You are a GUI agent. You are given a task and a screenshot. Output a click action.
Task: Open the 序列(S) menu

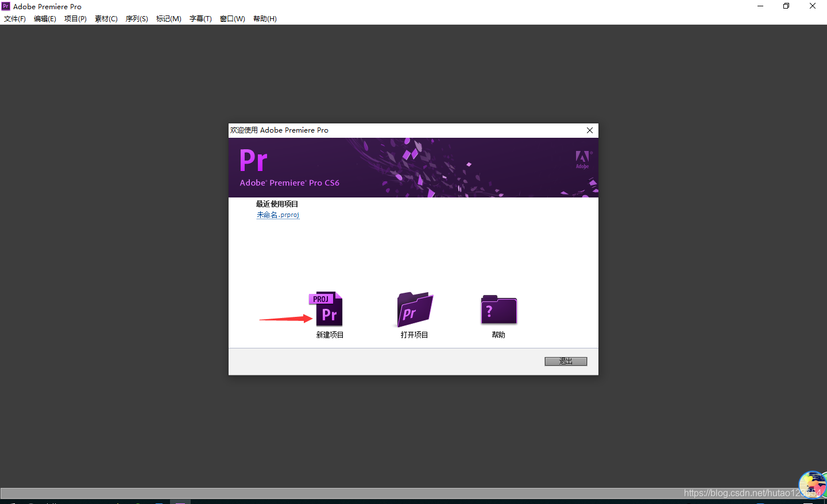[137, 19]
